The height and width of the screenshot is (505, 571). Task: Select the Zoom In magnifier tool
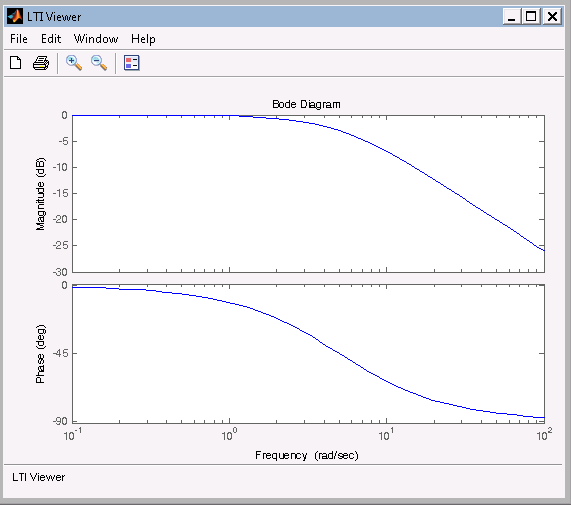(x=74, y=63)
